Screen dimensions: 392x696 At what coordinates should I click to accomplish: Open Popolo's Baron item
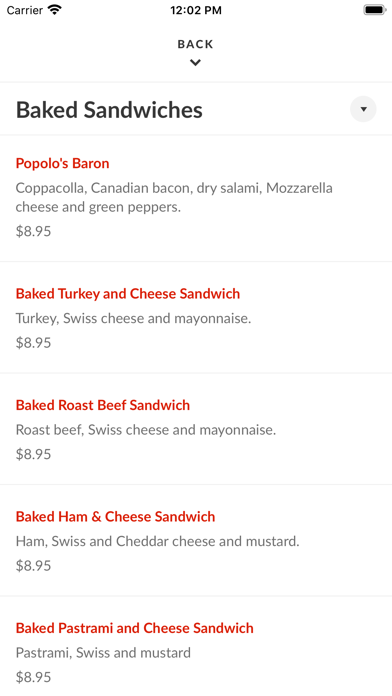(x=63, y=163)
